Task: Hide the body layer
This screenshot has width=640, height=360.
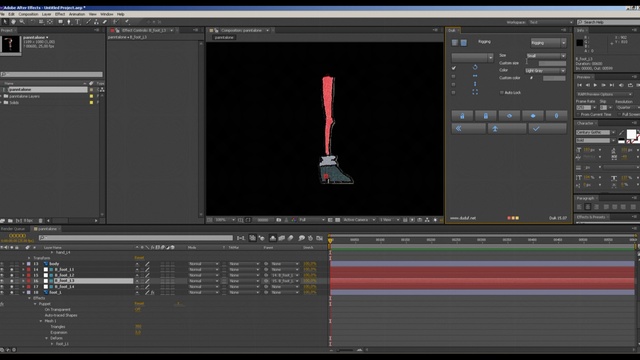Action: [2, 264]
